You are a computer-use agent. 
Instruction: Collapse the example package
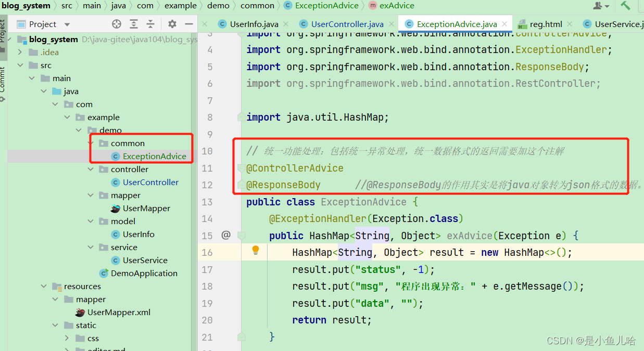coord(67,118)
